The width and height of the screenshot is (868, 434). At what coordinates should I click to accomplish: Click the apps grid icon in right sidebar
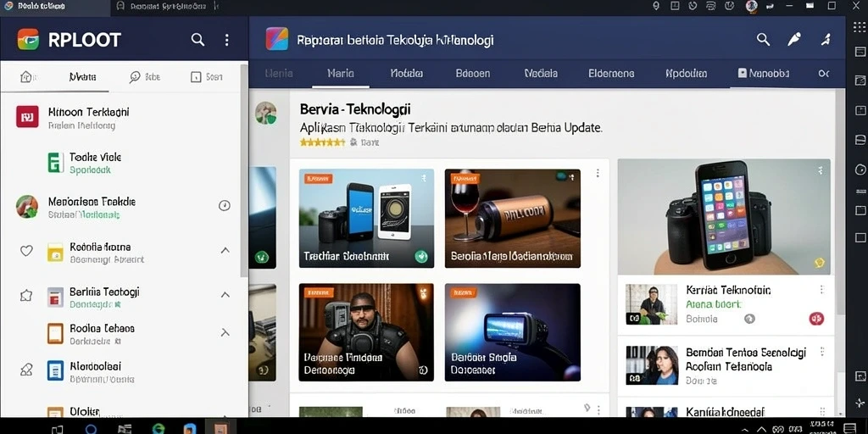click(860, 26)
